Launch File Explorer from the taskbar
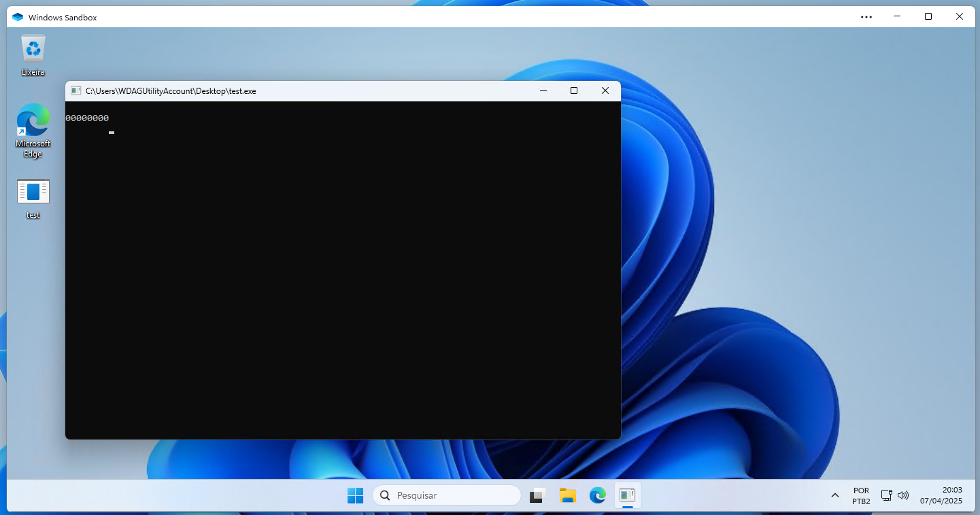This screenshot has width=980, height=515. point(568,495)
